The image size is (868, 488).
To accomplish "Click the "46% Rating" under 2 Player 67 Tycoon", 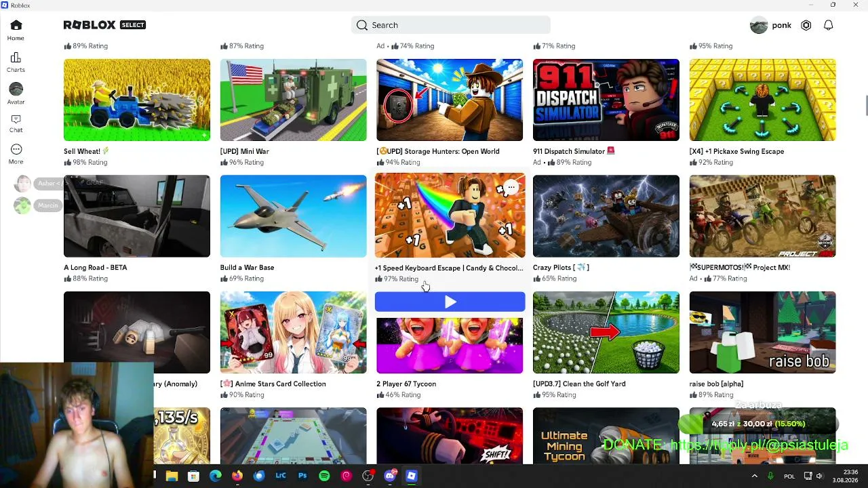I will coord(403,395).
